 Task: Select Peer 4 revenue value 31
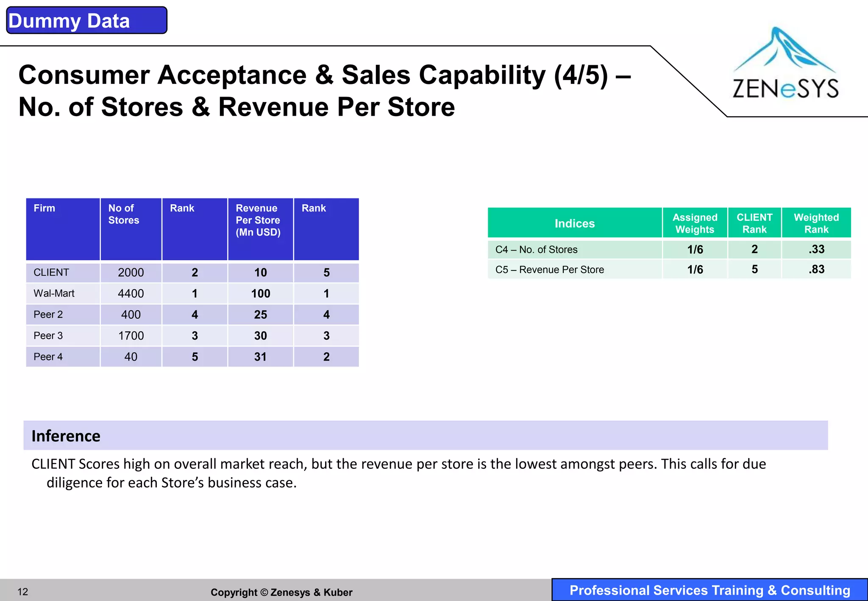261,357
